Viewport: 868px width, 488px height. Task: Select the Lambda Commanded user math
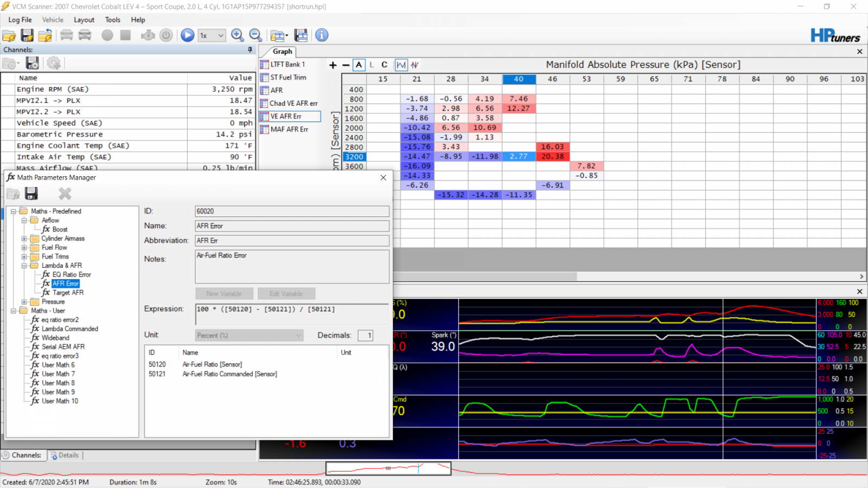[x=69, y=329]
